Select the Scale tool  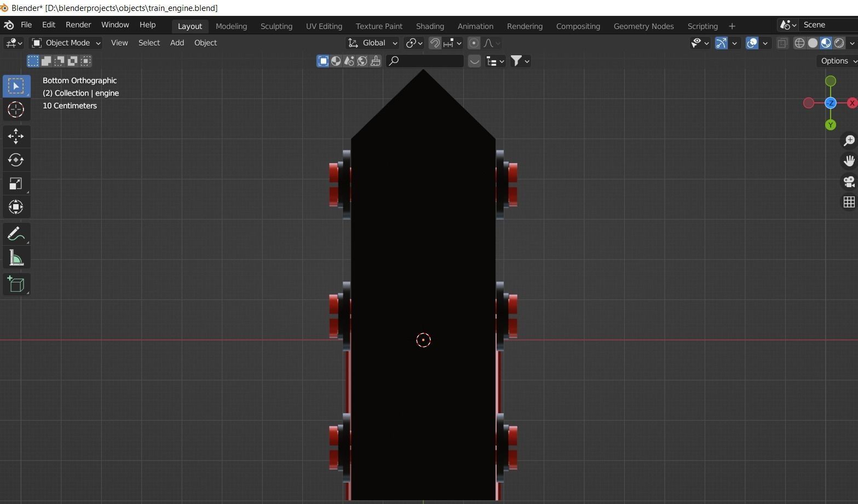16,184
